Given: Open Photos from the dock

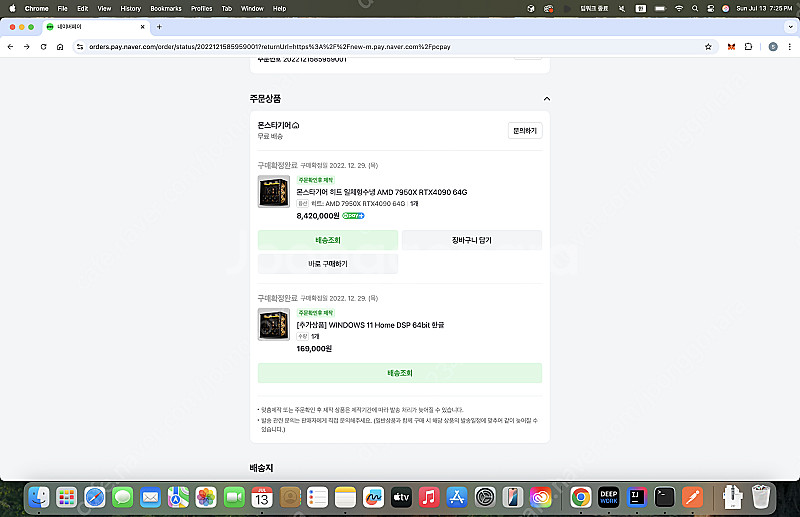Looking at the screenshot, I should [x=206, y=497].
